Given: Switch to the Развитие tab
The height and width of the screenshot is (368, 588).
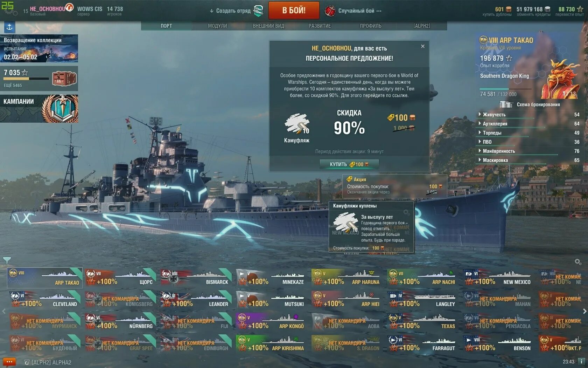Looking at the screenshot, I should [320, 26].
